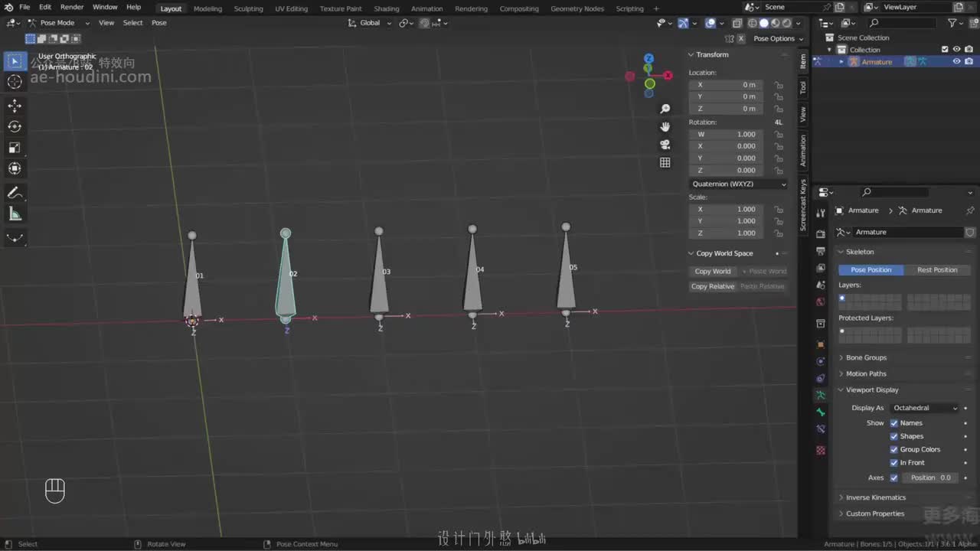
Task: Toggle the camera view icon
Action: (x=665, y=144)
